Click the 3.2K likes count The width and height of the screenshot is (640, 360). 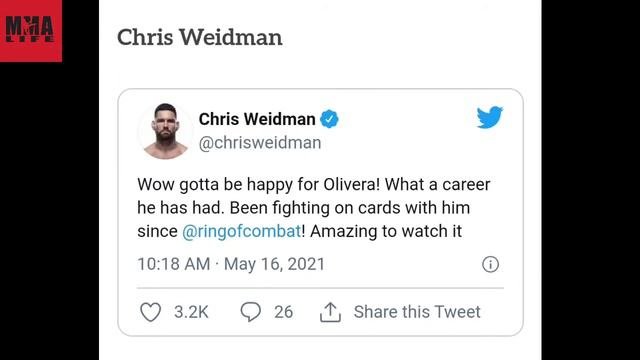pyautogui.click(x=191, y=312)
